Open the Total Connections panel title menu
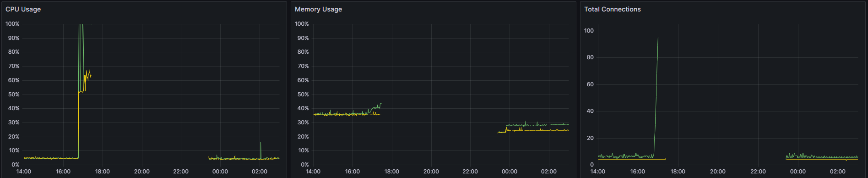This screenshot has height=178, width=868. click(x=612, y=9)
